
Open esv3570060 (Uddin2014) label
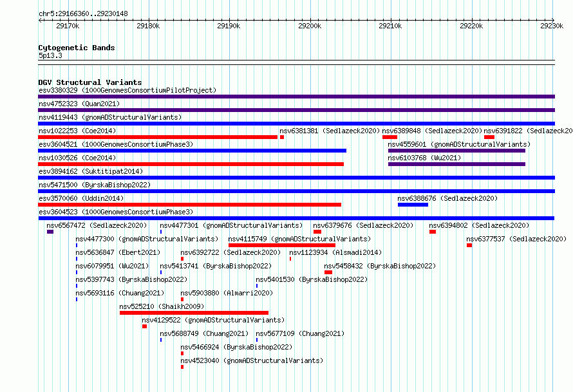(81, 198)
